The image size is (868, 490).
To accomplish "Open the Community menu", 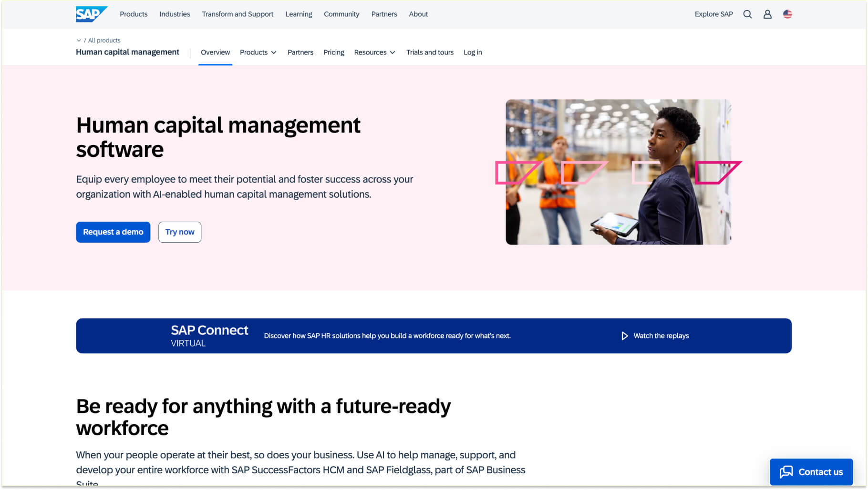I will [x=341, y=14].
